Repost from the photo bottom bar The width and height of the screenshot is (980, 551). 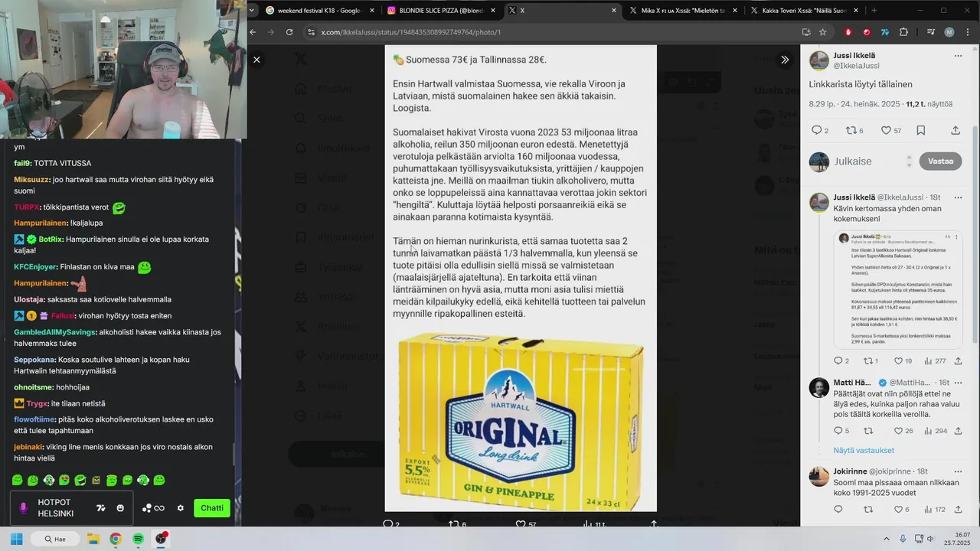pos(457,524)
